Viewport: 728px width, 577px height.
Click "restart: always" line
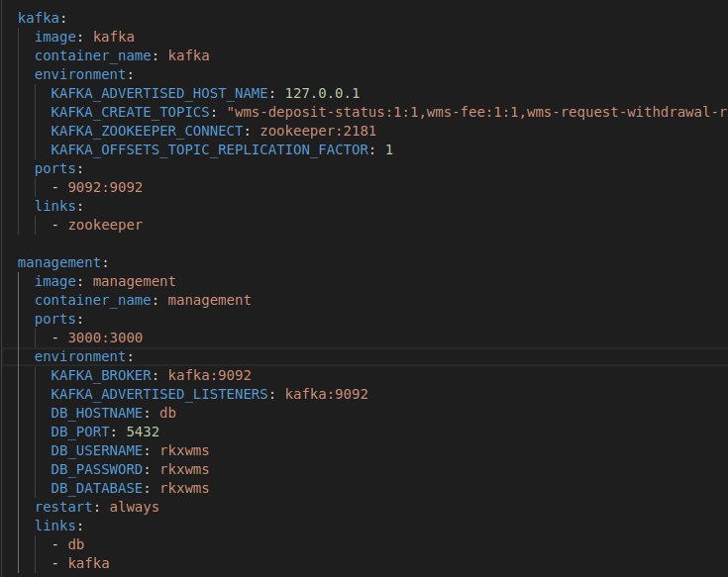point(97,507)
